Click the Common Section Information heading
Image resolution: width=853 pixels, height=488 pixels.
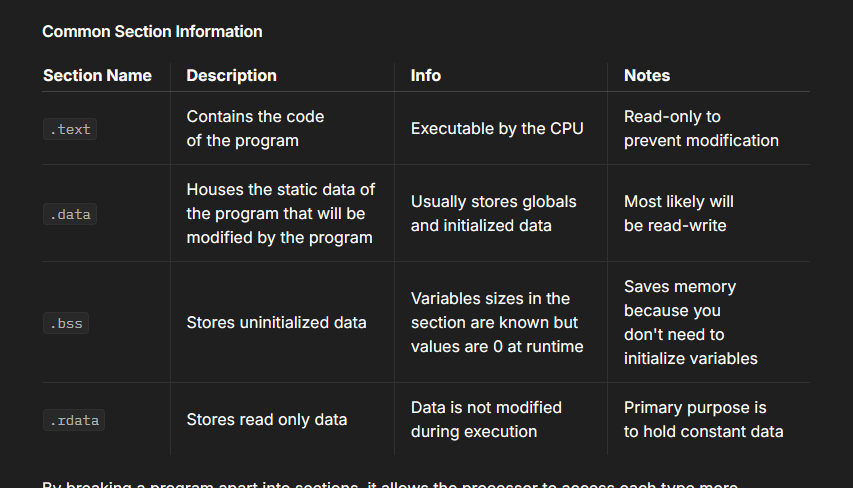tap(152, 32)
